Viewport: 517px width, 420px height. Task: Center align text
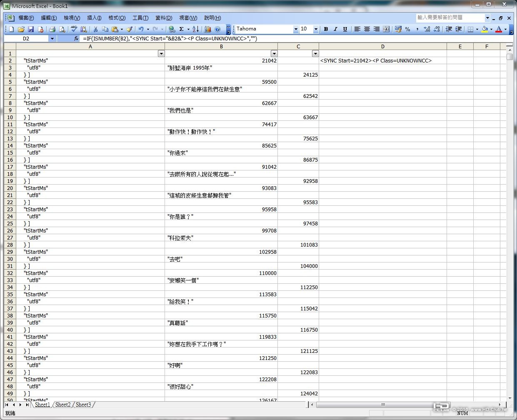pyautogui.click(x=367, y=29)
